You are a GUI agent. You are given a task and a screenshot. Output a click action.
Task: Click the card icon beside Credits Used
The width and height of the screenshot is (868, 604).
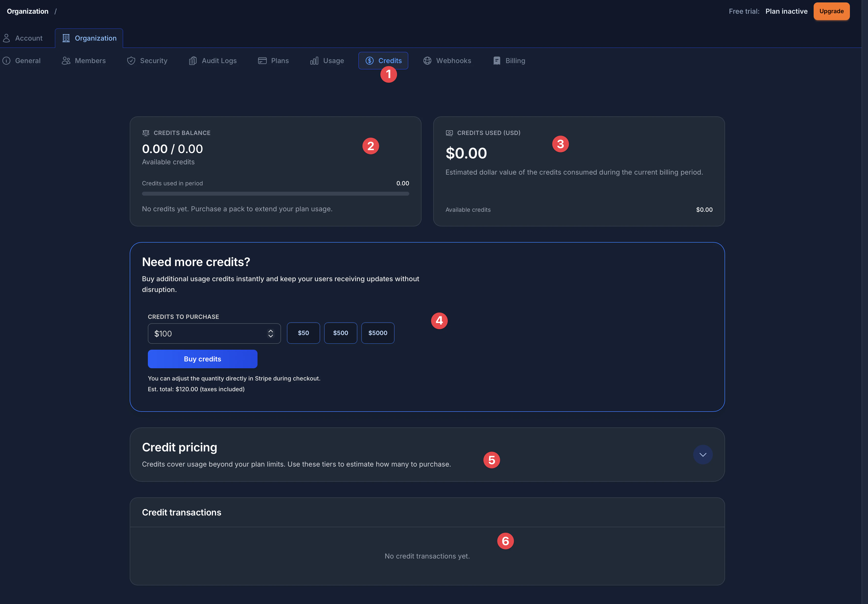(x=449, y=133)
